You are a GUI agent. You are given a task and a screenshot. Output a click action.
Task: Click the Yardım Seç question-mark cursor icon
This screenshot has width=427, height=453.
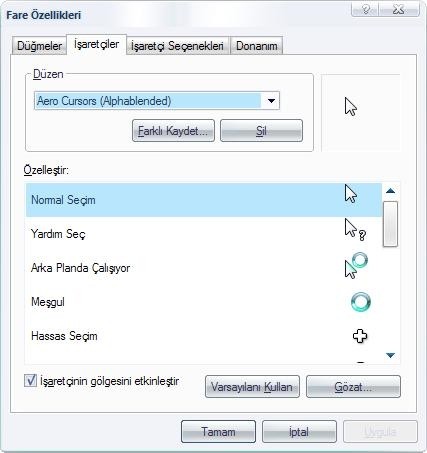coord(355,230)
